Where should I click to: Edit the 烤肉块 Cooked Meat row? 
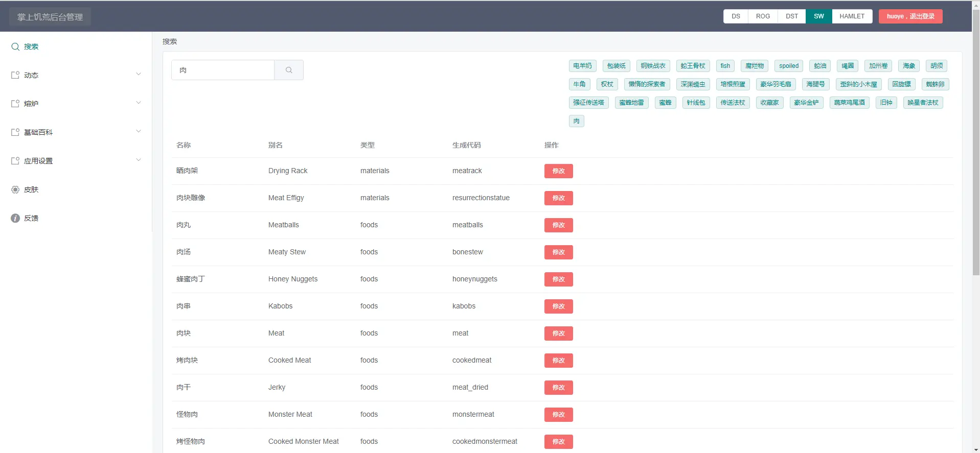[x=558, y=361]
